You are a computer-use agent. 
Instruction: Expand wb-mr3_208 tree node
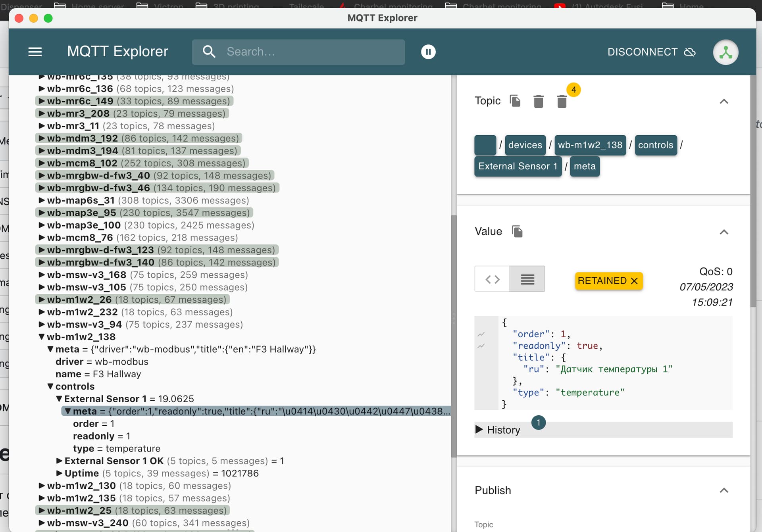pyautogui.click(x=41, y=113)
